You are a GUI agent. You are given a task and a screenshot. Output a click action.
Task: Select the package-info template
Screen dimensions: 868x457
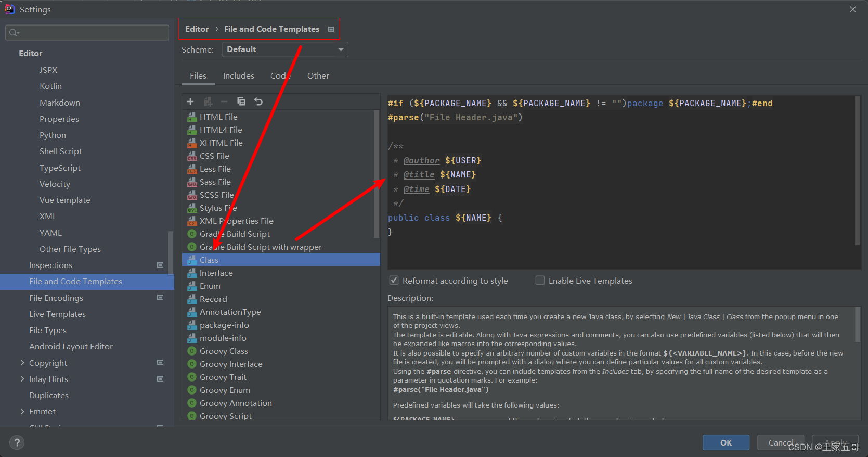pyautogui.click(x=281, y=325)
